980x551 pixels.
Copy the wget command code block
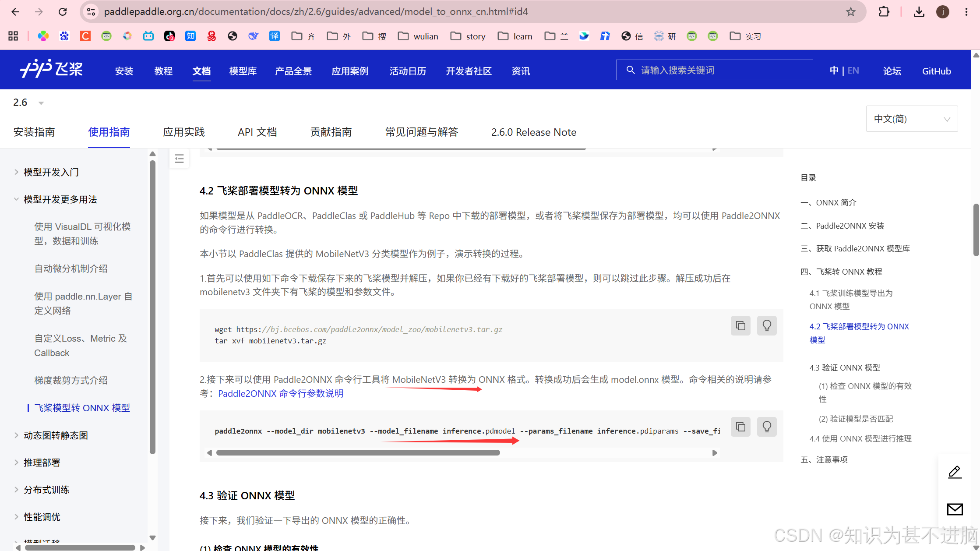740,326
